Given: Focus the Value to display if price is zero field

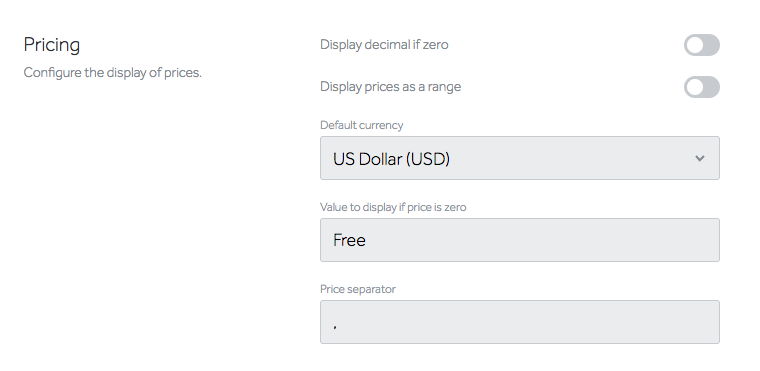Looking at the screenshot, I should [x=520, y=240].
